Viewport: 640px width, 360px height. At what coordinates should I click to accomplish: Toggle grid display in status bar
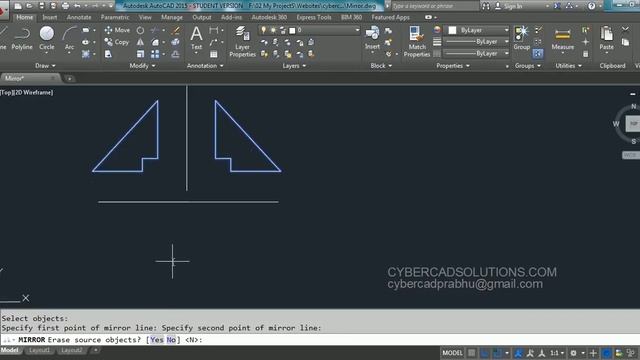click(472, 353)
